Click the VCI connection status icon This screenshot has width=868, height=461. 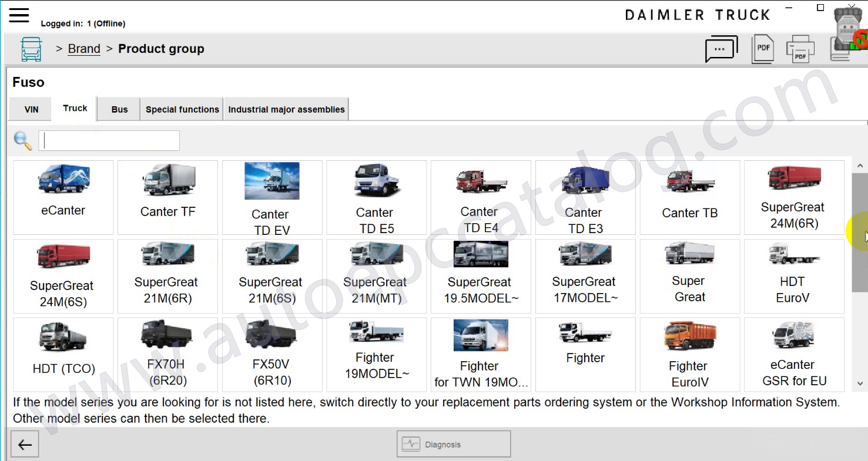[x=849, y=29]
